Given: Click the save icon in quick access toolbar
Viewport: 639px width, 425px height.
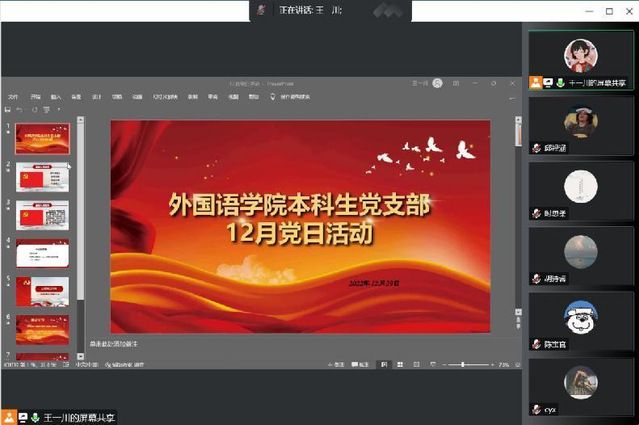Looking at the screenshot, I should (10, 109).
